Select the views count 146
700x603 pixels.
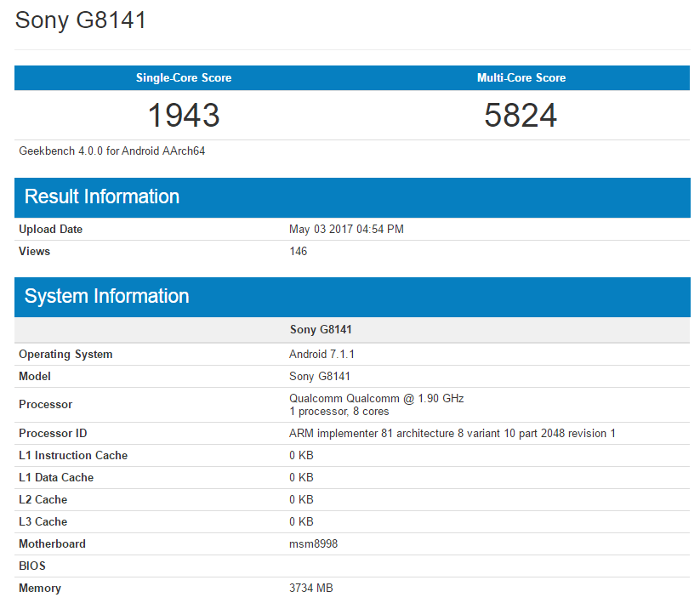[x=299, y=251]
